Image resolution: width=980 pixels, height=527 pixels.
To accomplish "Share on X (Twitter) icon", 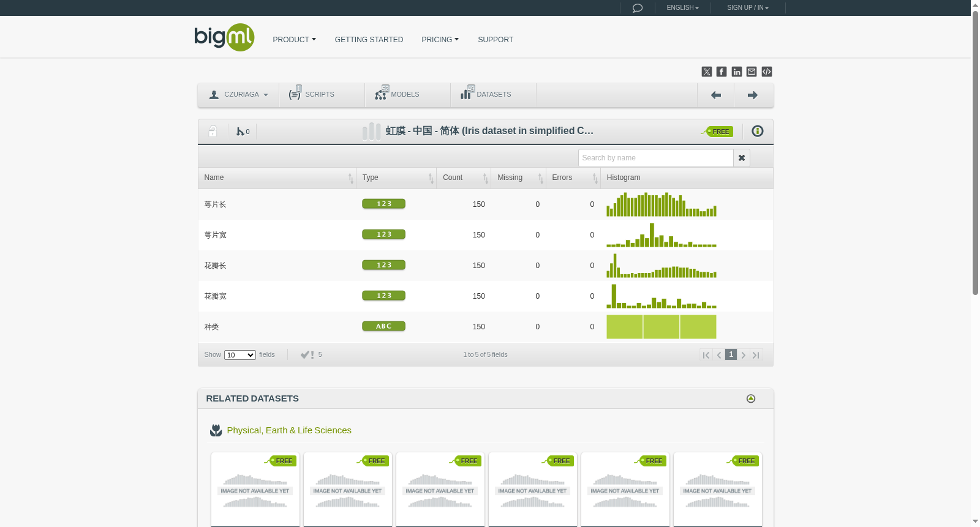I will pos(707,72).
